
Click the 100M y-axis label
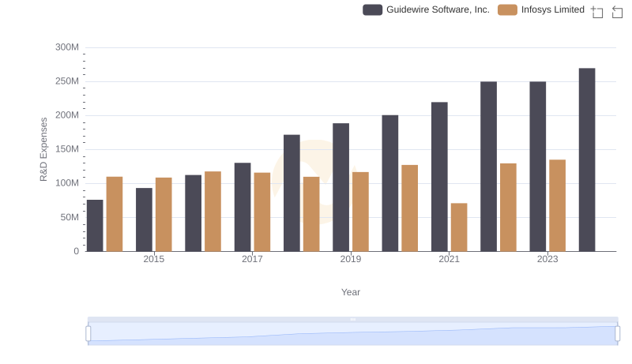point(67,183)
